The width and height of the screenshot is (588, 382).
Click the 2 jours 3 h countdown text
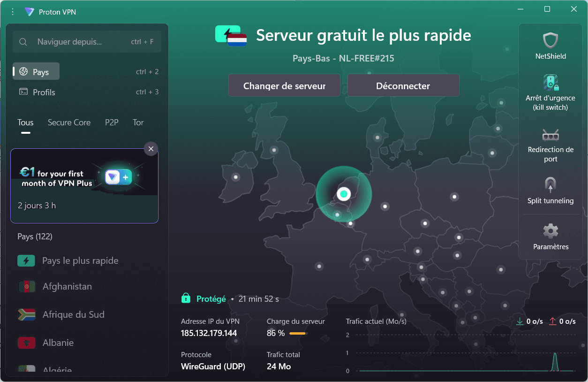(x=37, y=206)
